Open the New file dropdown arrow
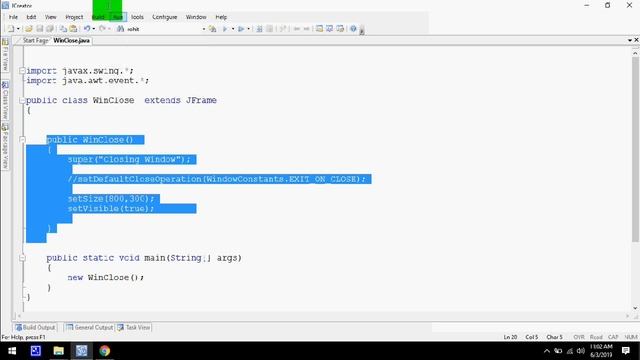The width and height of the screenshot is (640, 360). [18, 29]
